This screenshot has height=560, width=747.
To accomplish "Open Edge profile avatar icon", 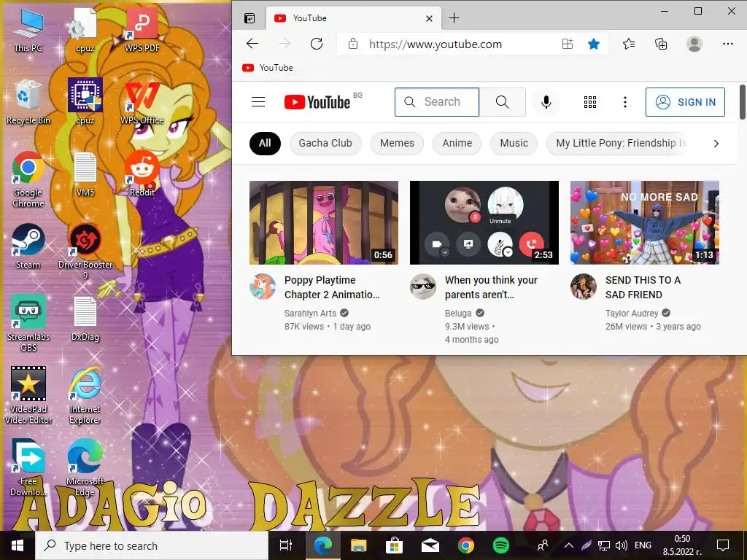I will [x=694, y=44].
